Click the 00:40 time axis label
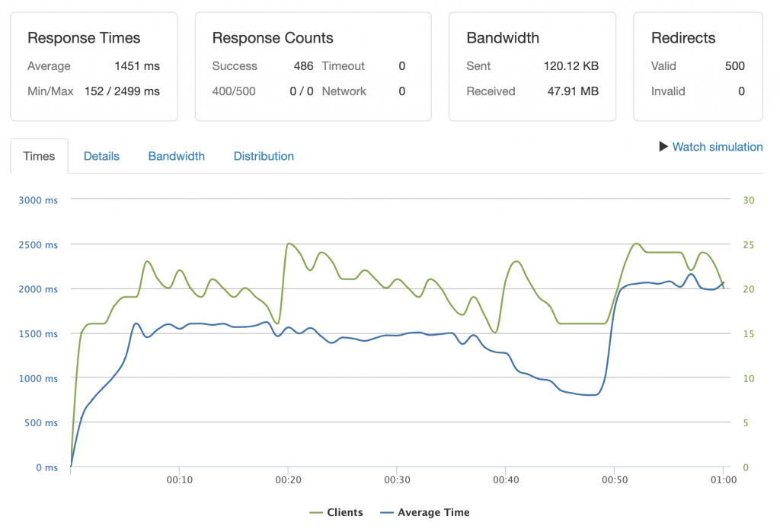 click(506, 480)
